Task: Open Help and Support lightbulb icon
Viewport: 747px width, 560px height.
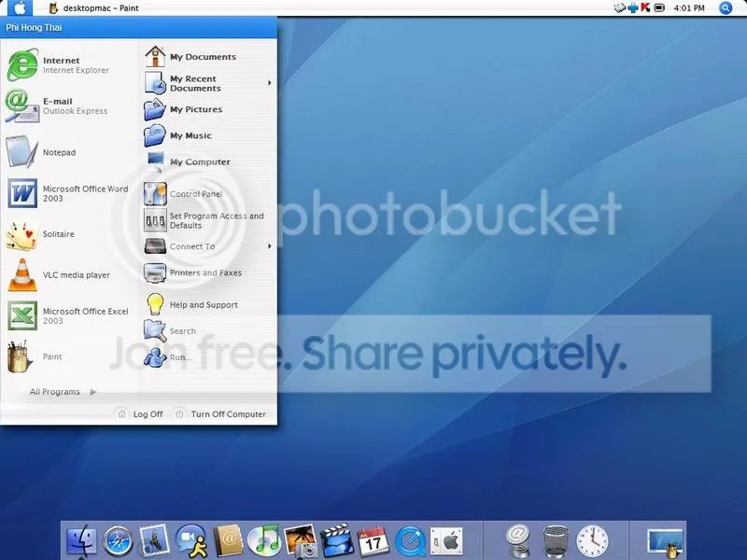Action: click(x=155, y=305)
